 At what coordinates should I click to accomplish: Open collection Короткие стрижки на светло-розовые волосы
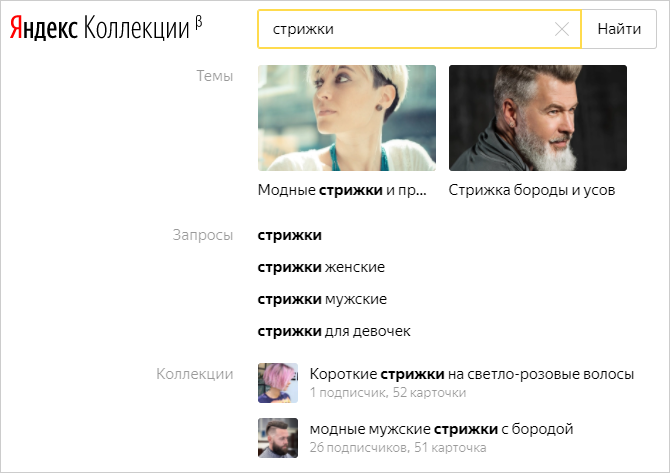472,374
